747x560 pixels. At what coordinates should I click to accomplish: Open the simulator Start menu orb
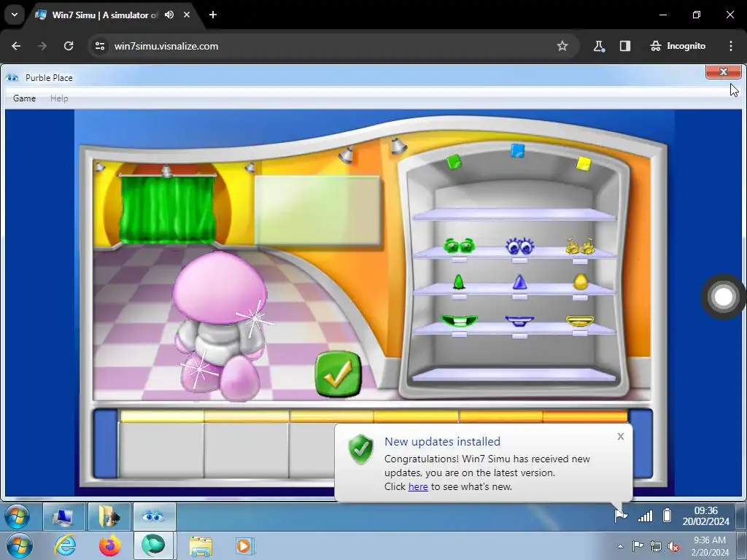(x=18, y=516)
